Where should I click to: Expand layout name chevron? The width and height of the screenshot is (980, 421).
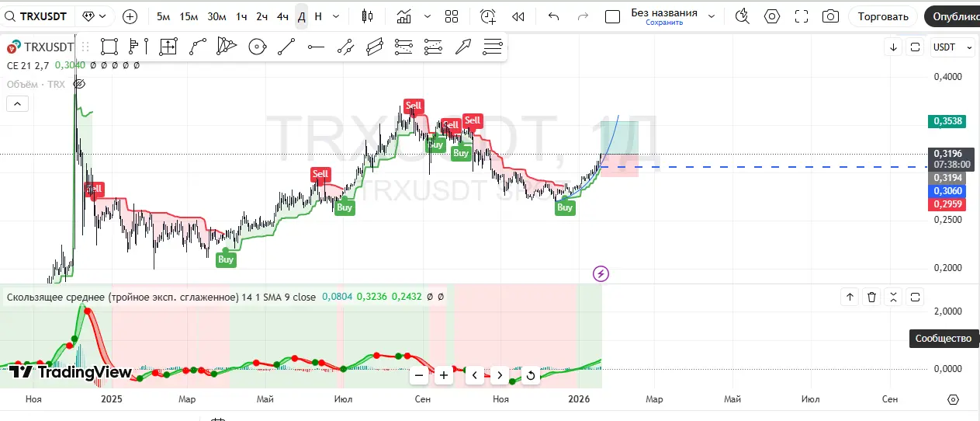click(x=712, y=16)
